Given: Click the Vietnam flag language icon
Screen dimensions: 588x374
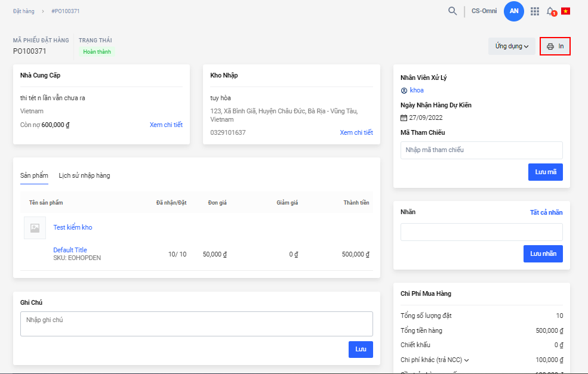Looking at the screenshot, I should click(565, 11).
